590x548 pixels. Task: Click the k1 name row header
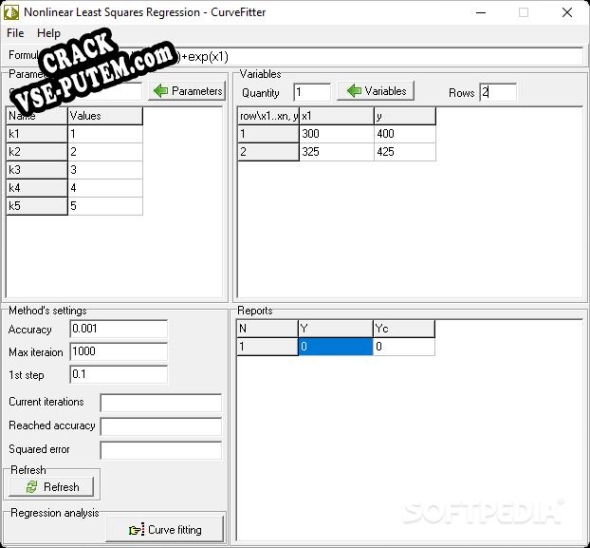click(x=37, y=134)
